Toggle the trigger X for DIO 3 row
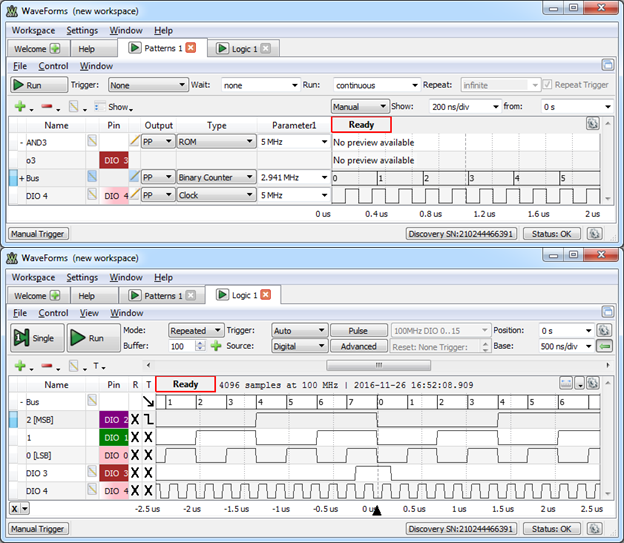 (x=148, y=473)
